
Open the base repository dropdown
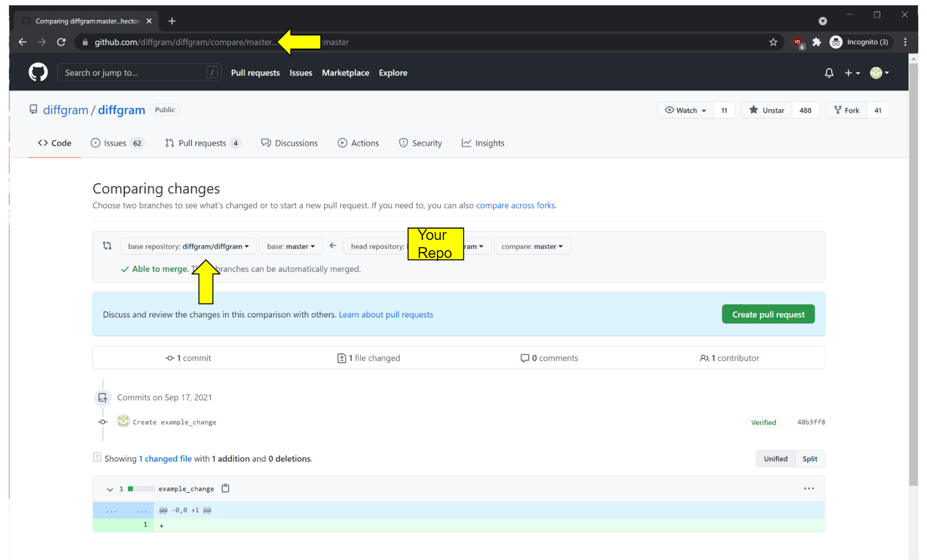point(188,246)
